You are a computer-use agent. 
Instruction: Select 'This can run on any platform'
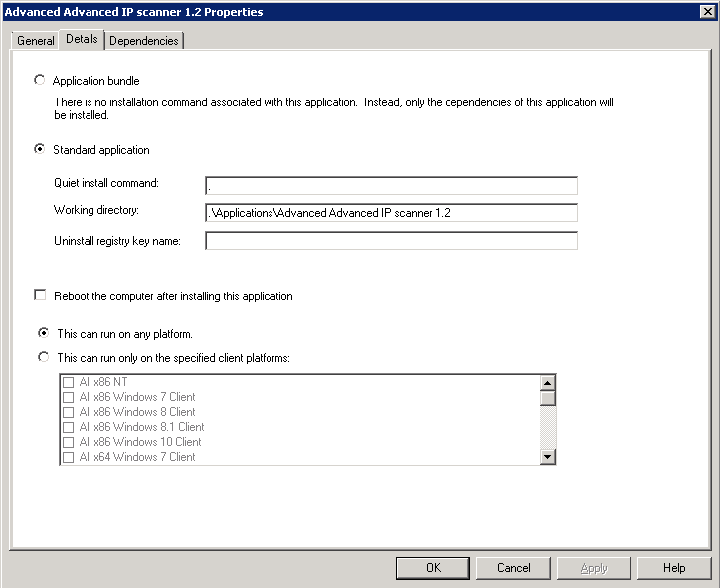tap(43, 333)
